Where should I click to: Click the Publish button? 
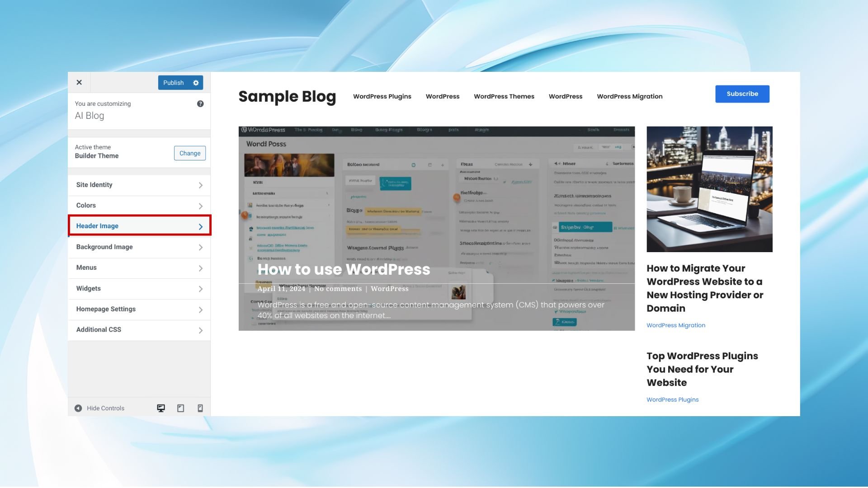coord(174,83)
